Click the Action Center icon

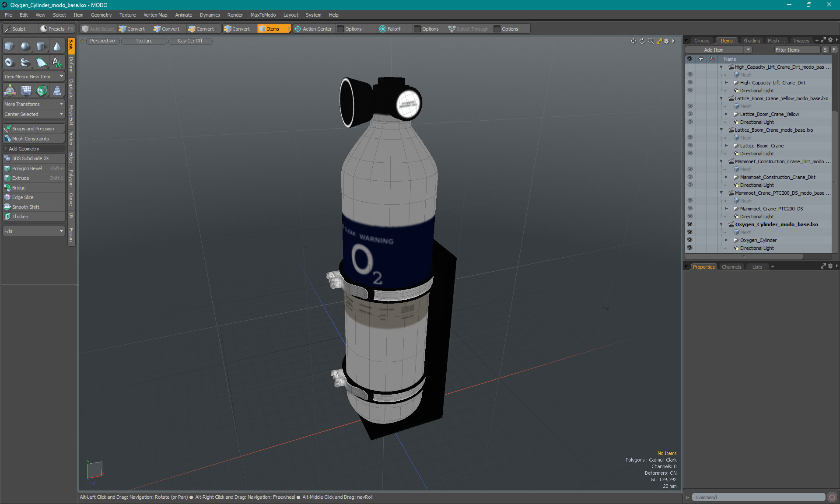pyautogui.click(x=298, y=29)
